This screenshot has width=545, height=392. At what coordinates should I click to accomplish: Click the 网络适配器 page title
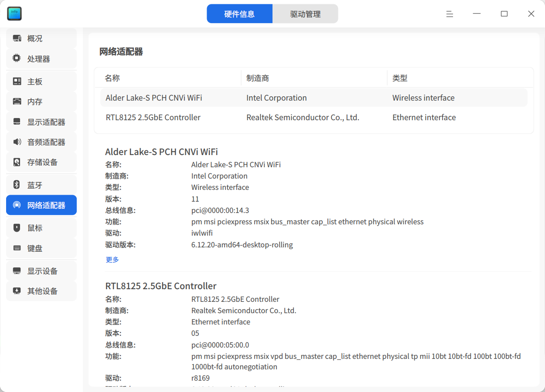pos(121,52)
